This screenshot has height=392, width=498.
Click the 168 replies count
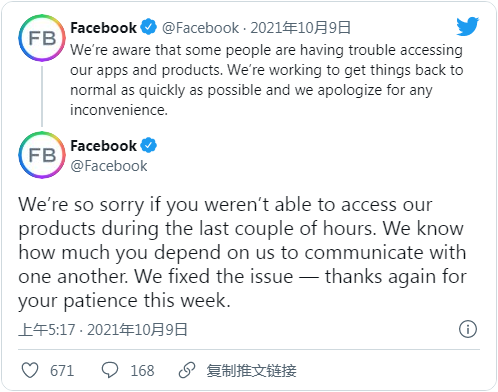(x=142, y=371)
